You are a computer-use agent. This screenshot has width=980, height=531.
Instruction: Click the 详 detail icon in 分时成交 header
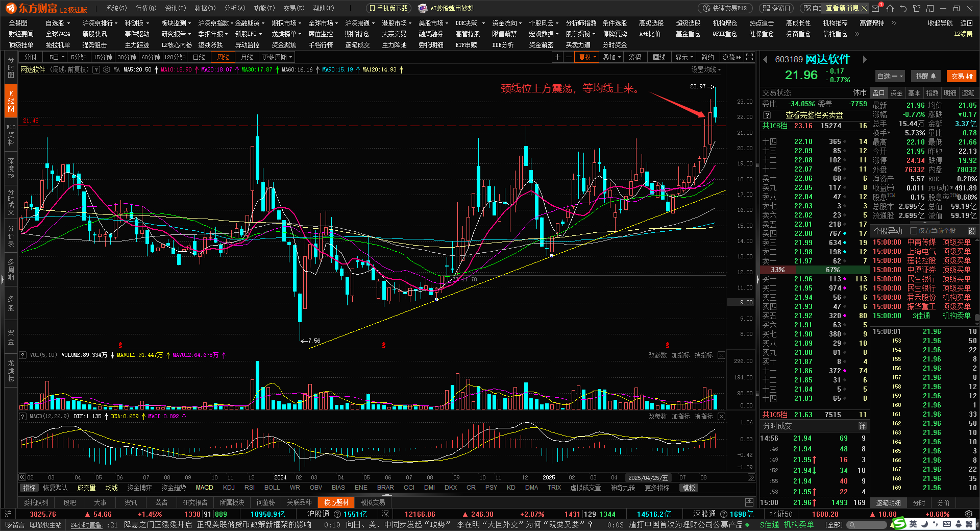pos(862,426)
